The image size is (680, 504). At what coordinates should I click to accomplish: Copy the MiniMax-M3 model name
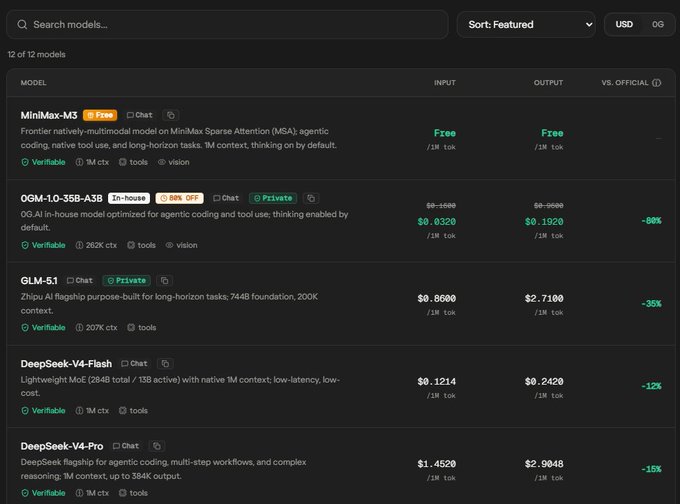(x=171, y=115)
